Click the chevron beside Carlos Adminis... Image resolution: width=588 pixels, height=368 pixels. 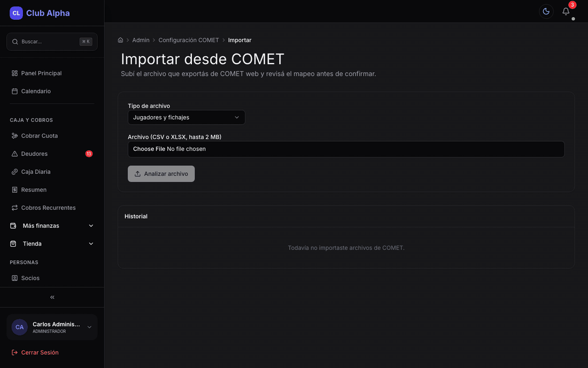click(x=89, y=327)
